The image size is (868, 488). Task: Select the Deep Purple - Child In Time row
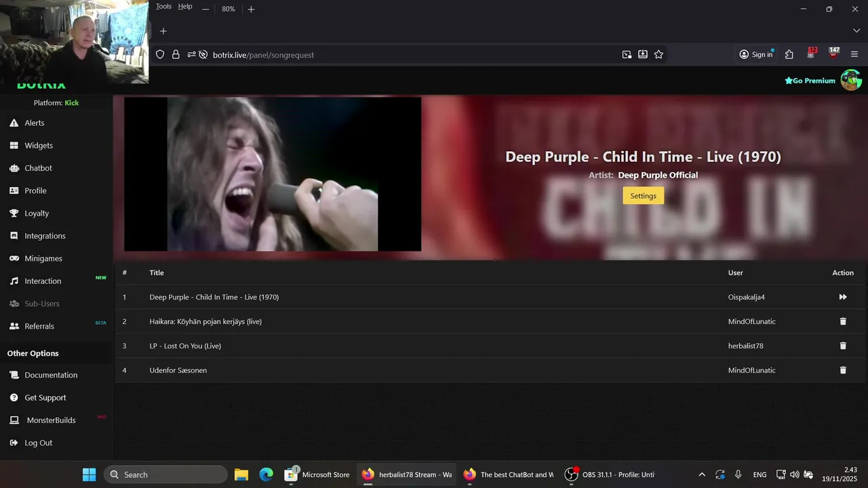coord(491,297)
